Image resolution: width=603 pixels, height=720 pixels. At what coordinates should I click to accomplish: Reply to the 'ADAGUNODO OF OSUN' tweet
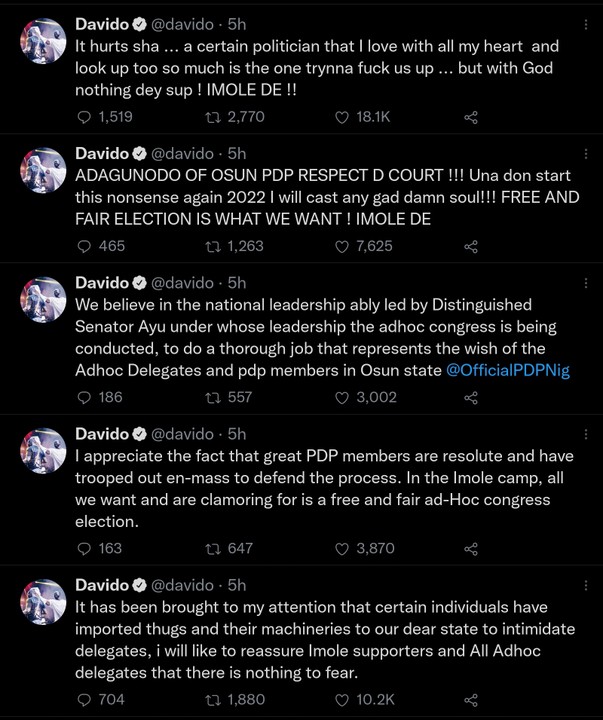tap(84, 246)
